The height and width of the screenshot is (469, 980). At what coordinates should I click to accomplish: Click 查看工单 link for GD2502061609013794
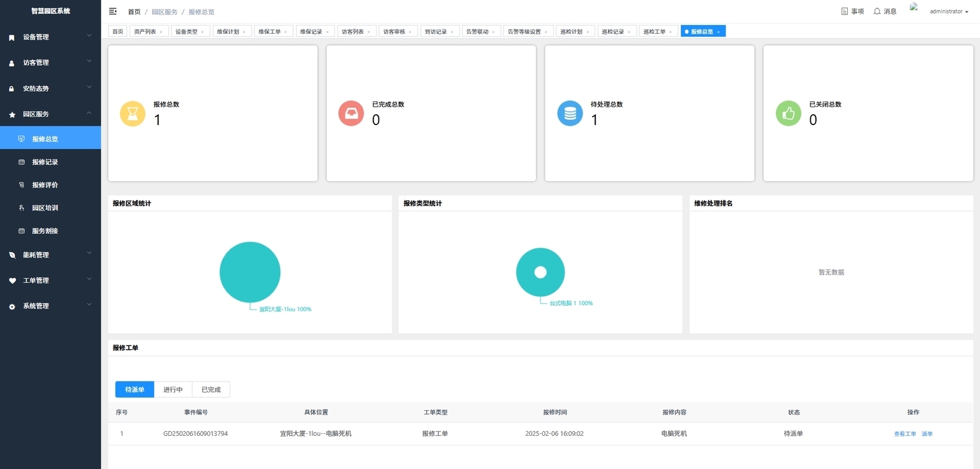905,434
